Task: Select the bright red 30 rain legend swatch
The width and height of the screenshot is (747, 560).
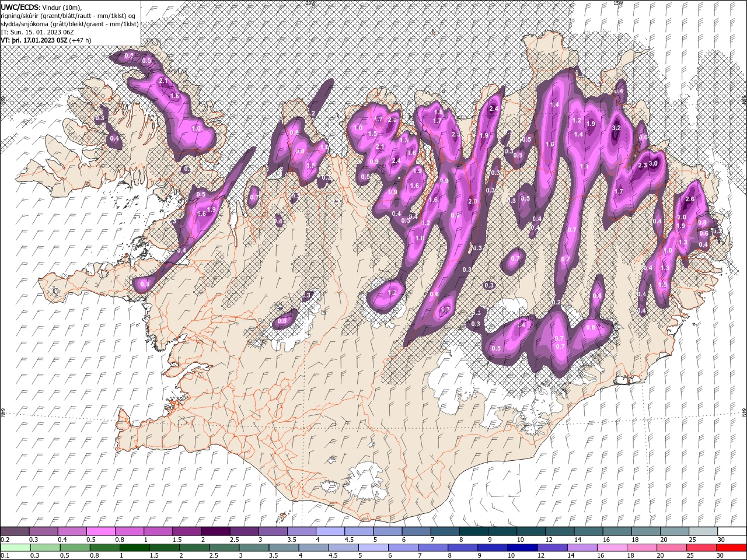Action: pos(731,548)
